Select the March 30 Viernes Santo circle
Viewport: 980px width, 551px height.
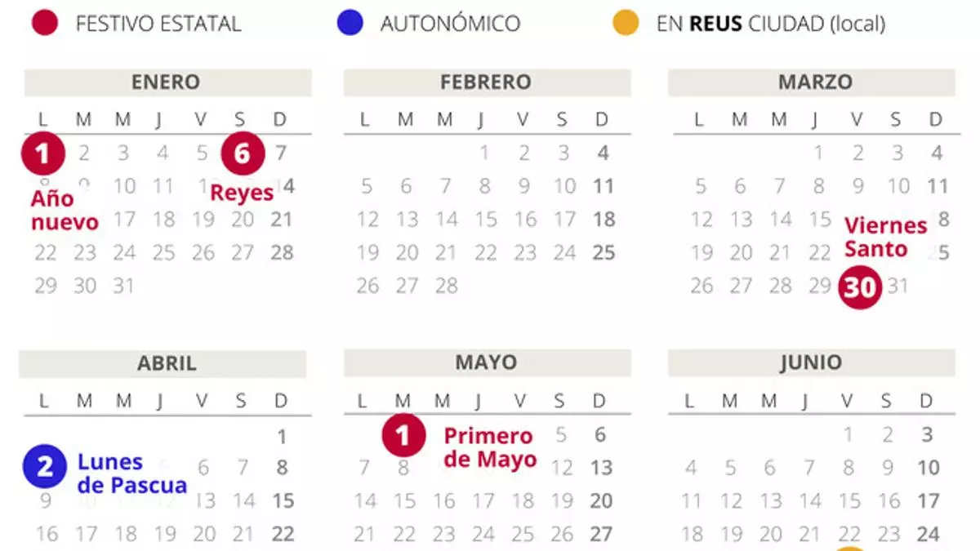(860, 287)
